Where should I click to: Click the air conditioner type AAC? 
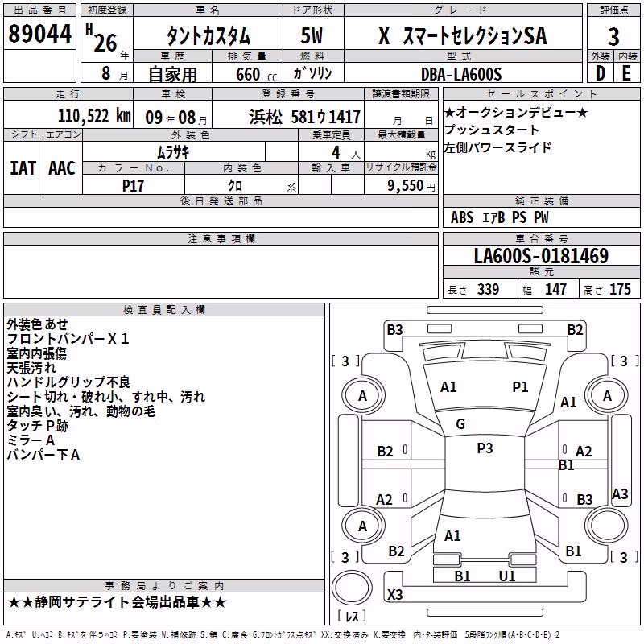click(62, 168)
